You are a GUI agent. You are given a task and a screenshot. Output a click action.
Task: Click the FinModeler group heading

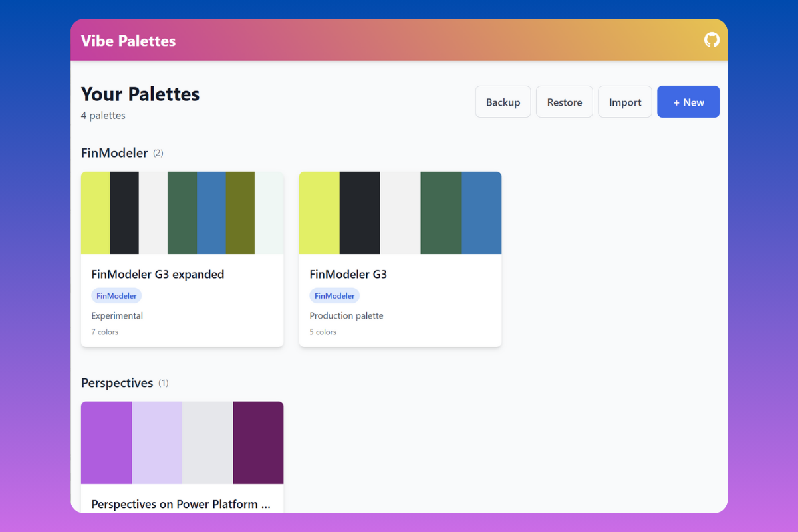click(x=114, y=152)
